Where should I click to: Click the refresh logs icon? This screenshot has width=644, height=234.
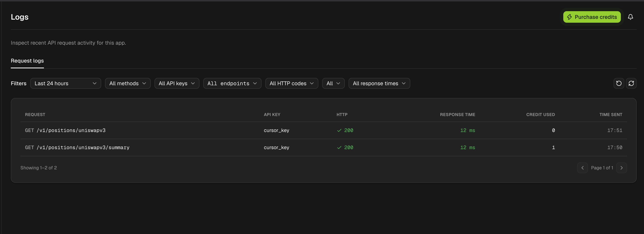coord(631,83)
